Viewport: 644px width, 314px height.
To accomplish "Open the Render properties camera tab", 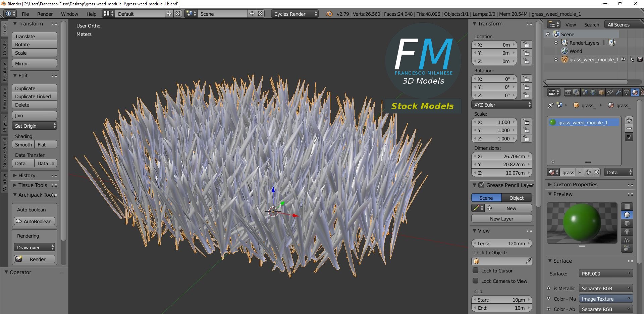I will tap(568, 92).
